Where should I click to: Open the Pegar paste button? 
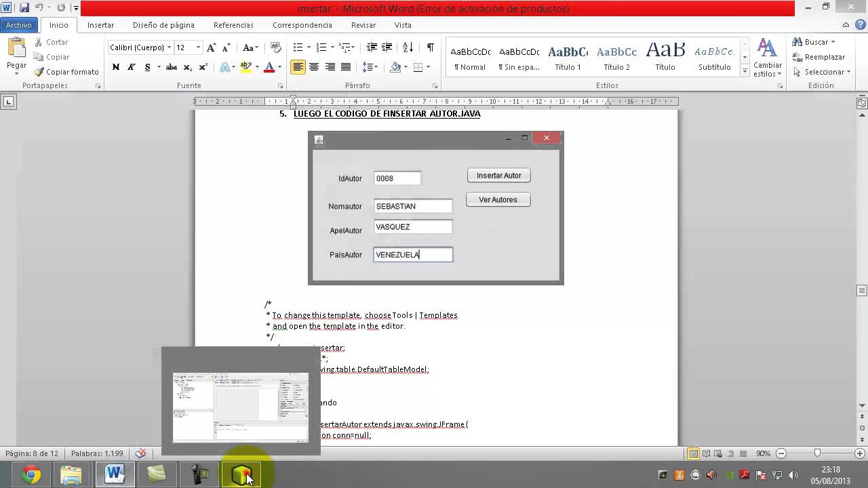[x=16, y=54]
